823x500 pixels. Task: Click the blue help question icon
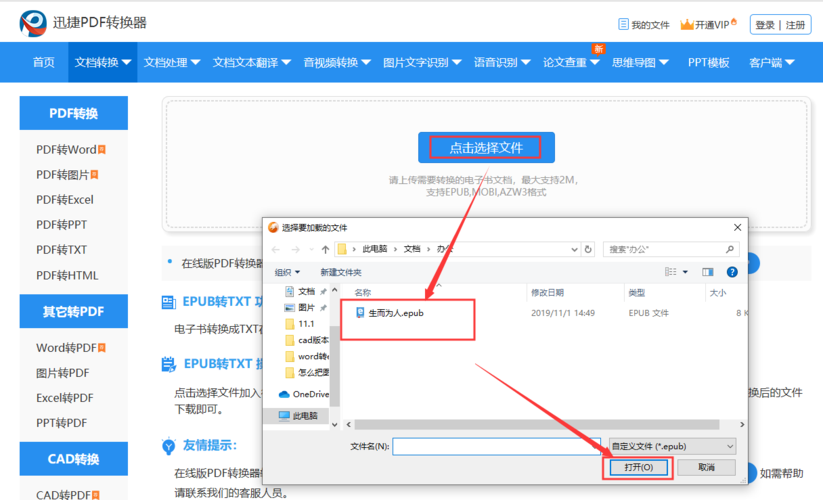pyautogui.click(x=732, y=271)
